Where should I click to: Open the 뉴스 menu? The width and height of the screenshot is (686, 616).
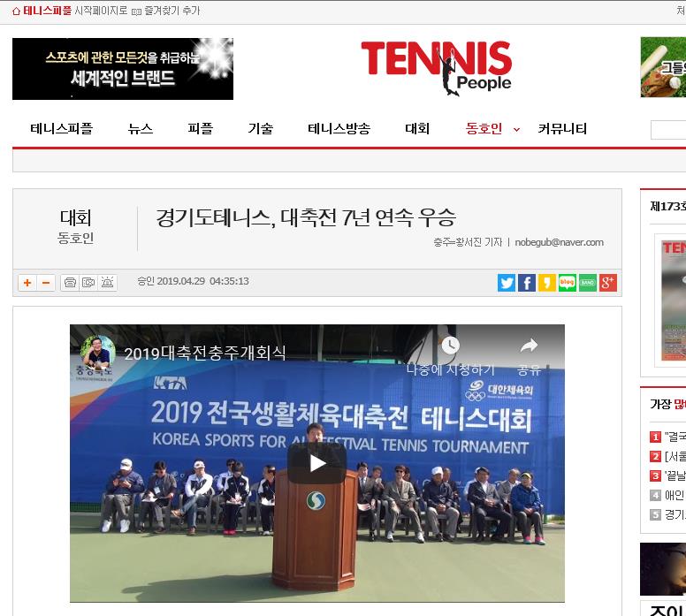tap(141, 129)
